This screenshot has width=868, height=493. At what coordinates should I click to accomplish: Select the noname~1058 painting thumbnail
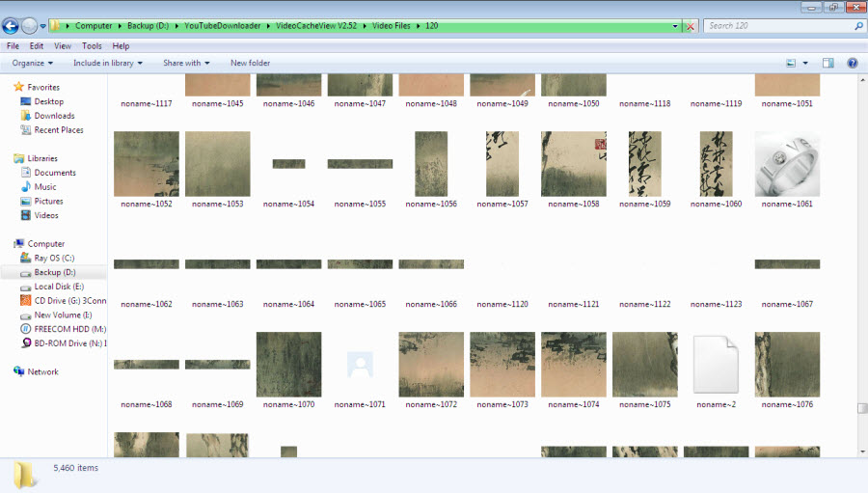(x=574, y=164)
